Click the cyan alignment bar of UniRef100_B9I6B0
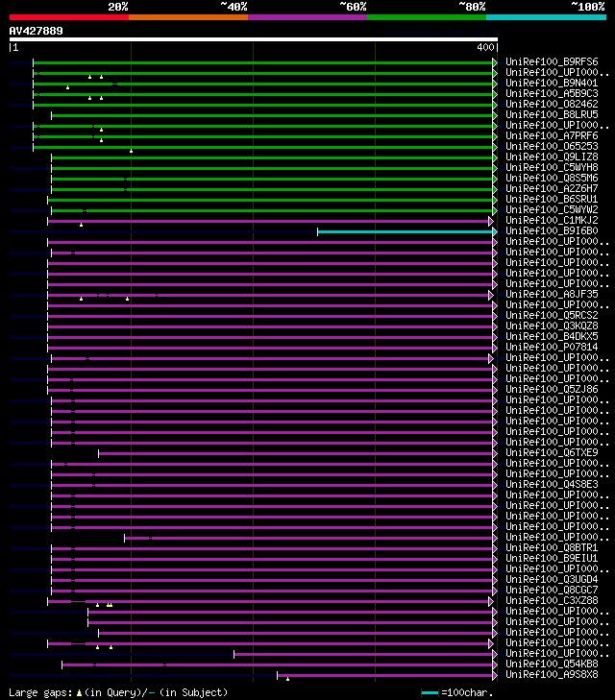Image resolution: width=615 pixels, height=700 pixels. [x=406, y=231]
